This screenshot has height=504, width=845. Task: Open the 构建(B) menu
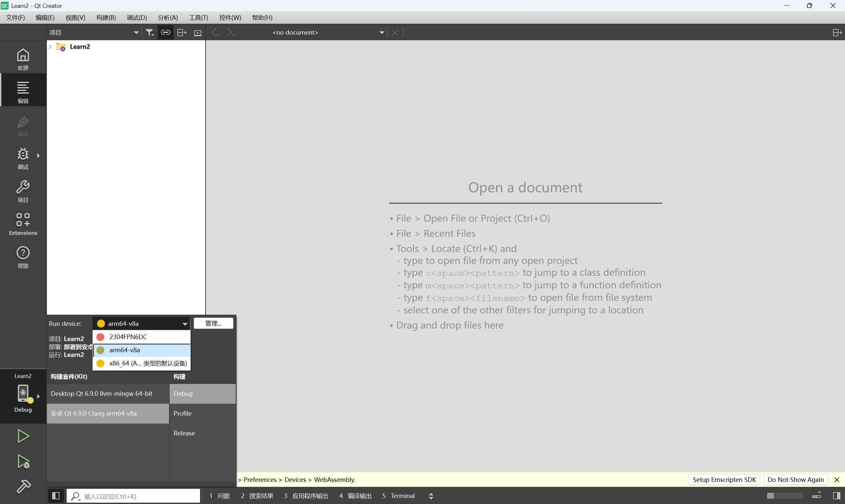tap(106, 18)
